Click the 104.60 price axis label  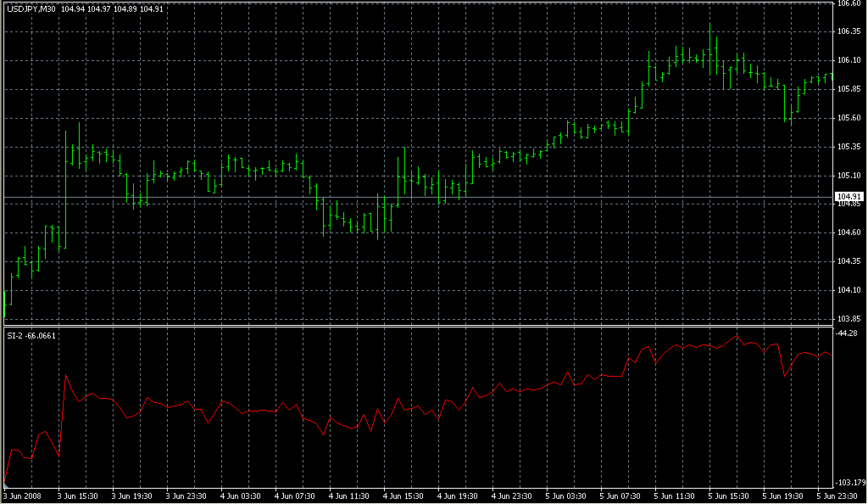[849, 232]
